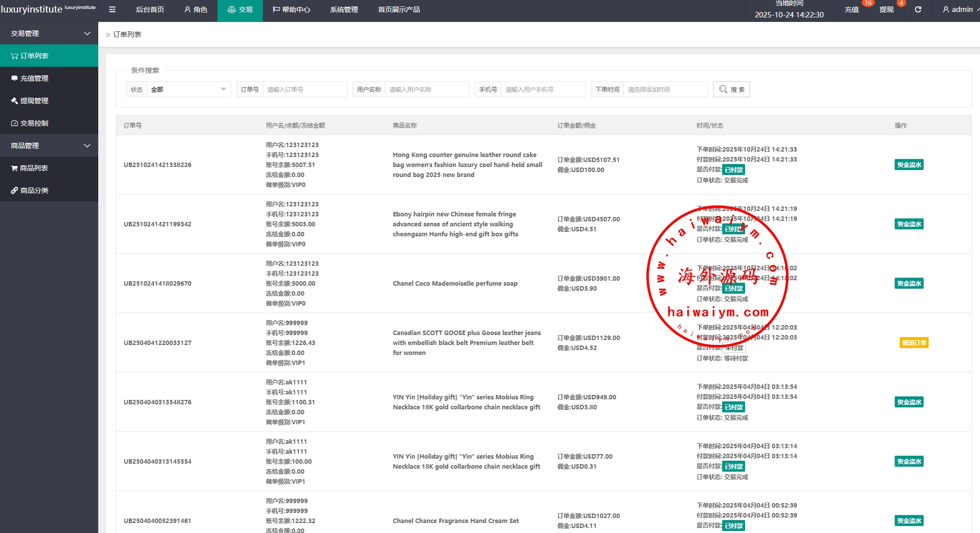
Task: Click the 订单号 input field
Action: (x=304, y=89)
